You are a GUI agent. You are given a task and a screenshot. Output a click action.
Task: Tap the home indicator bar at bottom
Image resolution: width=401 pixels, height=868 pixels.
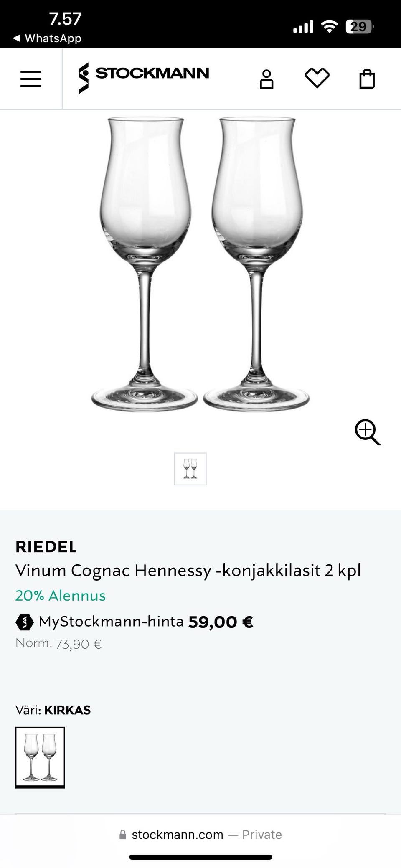pyautogui.click(x=200, y=857)
